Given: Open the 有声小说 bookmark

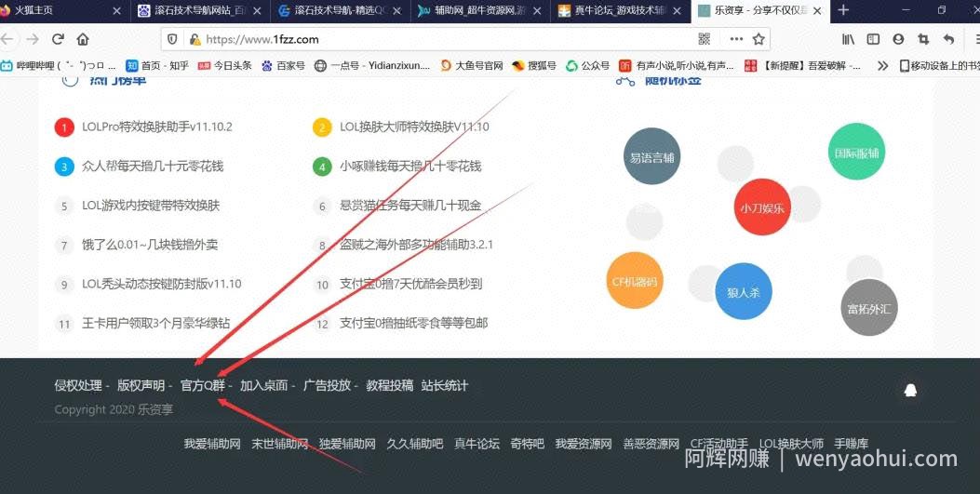Looking at the screenshot, I should [x=677, y=65].
